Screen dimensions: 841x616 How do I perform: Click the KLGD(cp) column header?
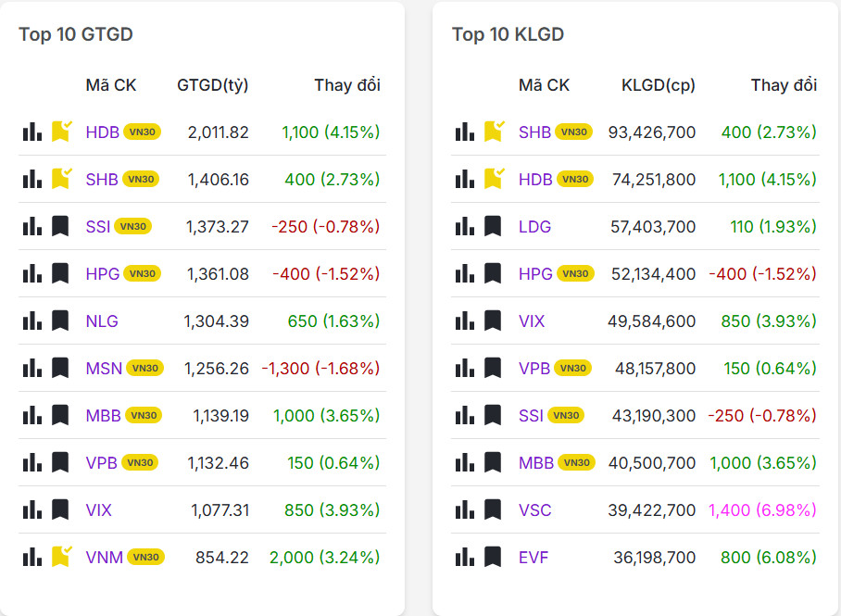[659, 85]
